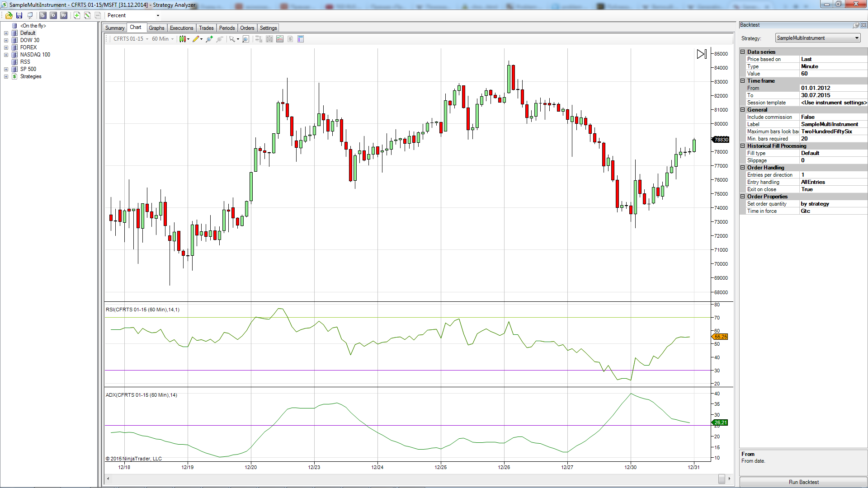Open the chart style candlestick icon
The image size is (868, 488).
click(183, 39)
